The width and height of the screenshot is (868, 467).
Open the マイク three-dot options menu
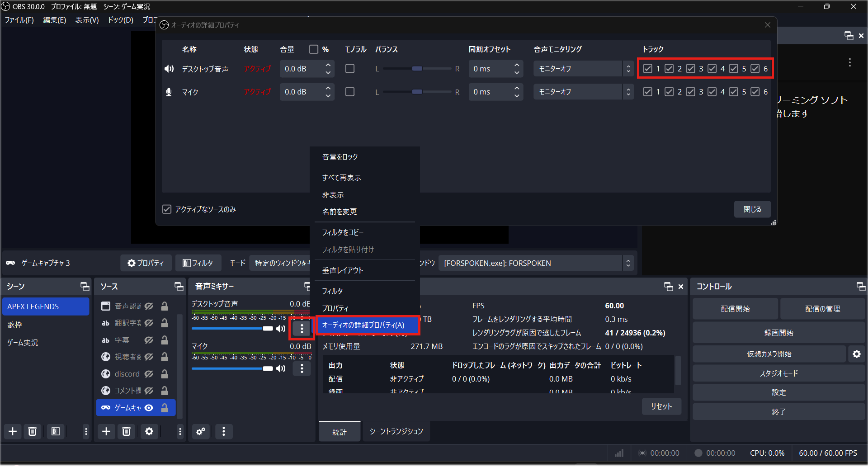click(x=302, y=368)
